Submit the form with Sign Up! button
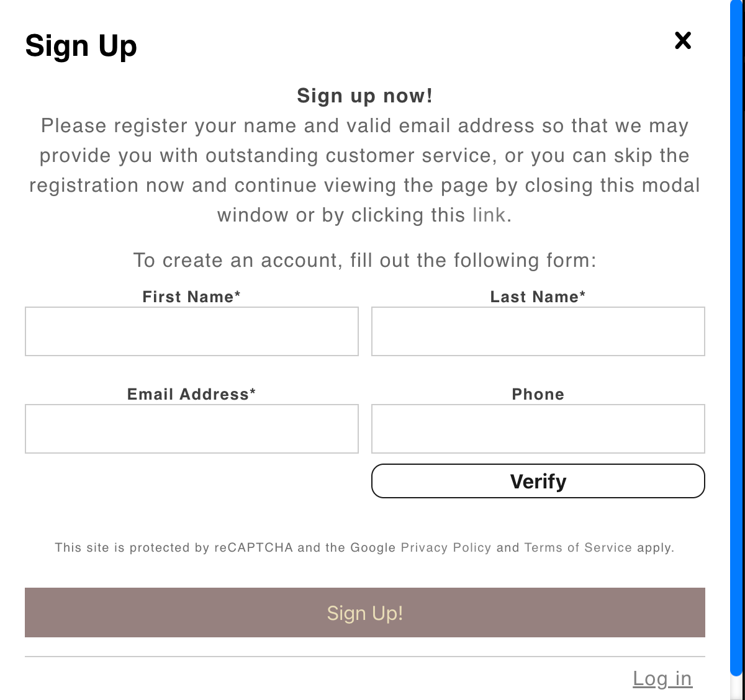The height and width of the screenshot is (700, 745). 365,612
